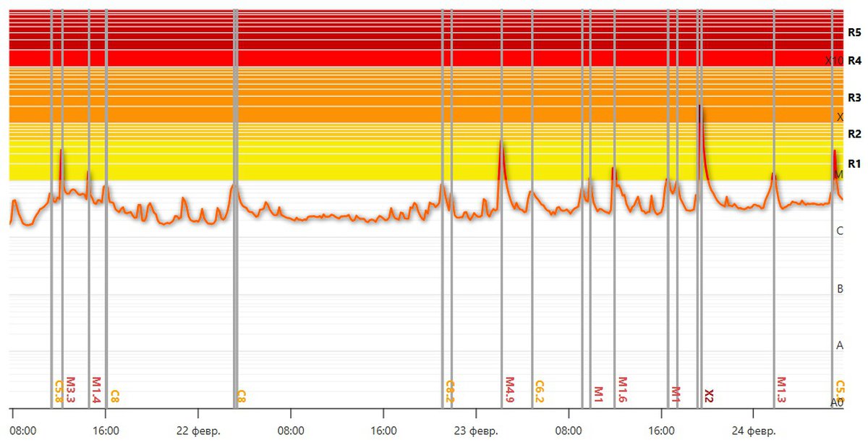
Task: Click the R4 scale label
Action: point(854,60)
